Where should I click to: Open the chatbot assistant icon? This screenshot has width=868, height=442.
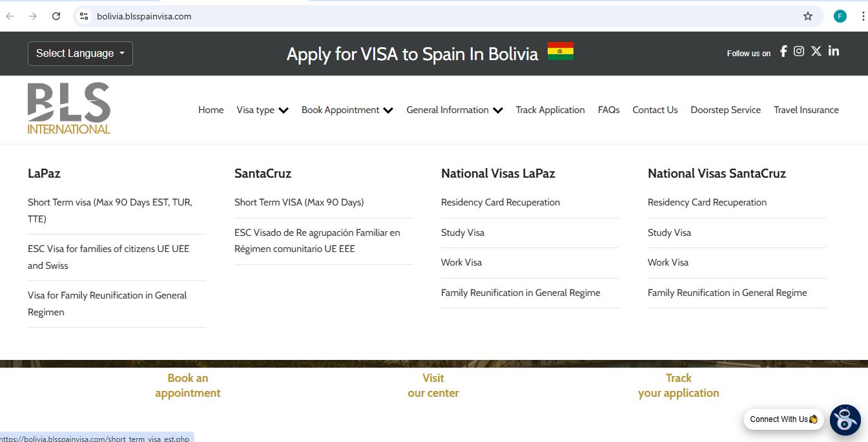pos(845,420)
